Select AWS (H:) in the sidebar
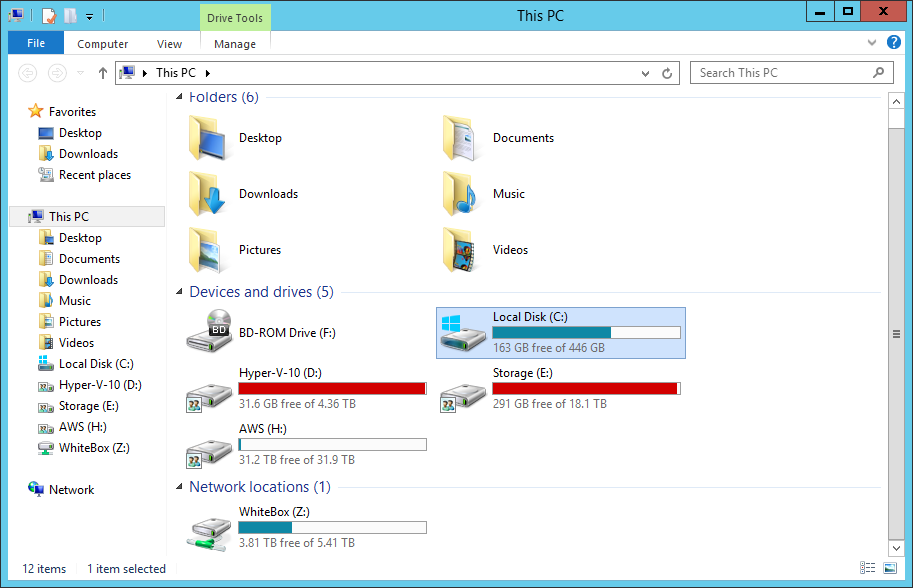 coord(83,426)
